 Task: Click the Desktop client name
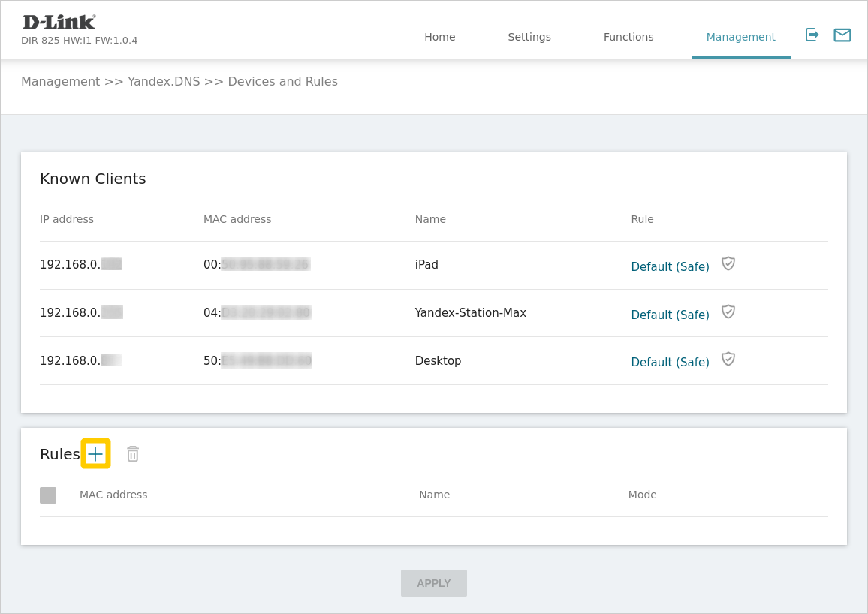coord(438,361)
